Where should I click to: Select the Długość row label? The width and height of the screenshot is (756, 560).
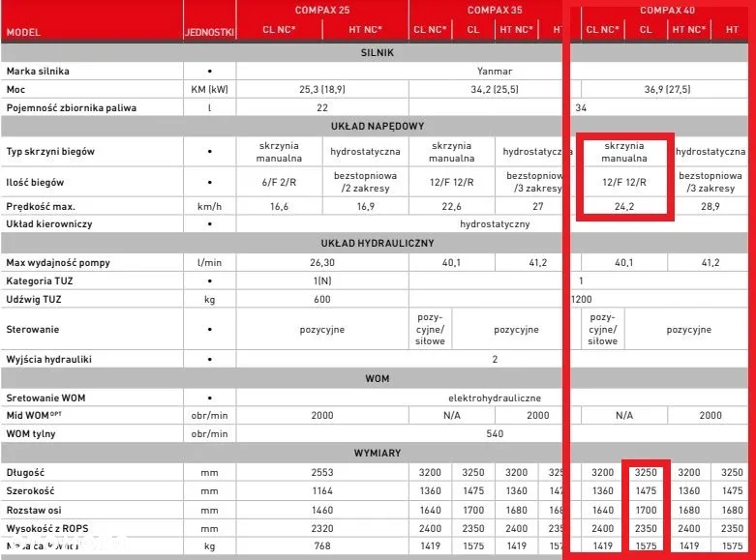pos(25,472)
